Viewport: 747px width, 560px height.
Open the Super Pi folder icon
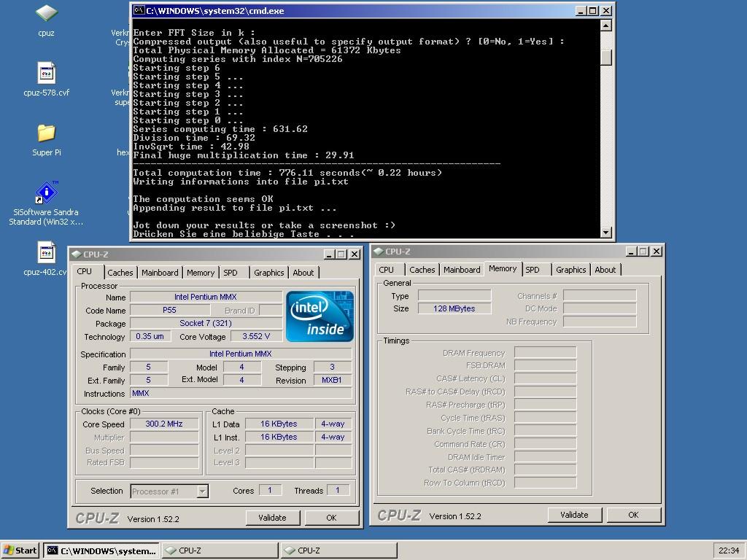[46, 140]
